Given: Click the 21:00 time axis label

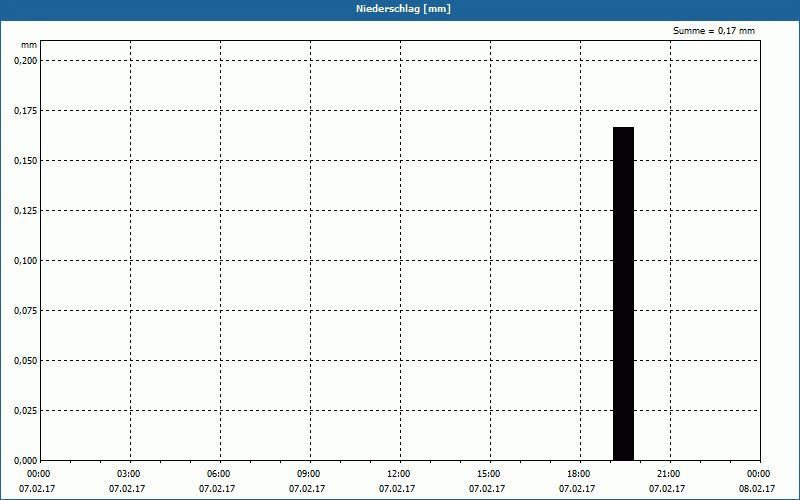Looking at the screenshot, I should (x=668, y=474).
